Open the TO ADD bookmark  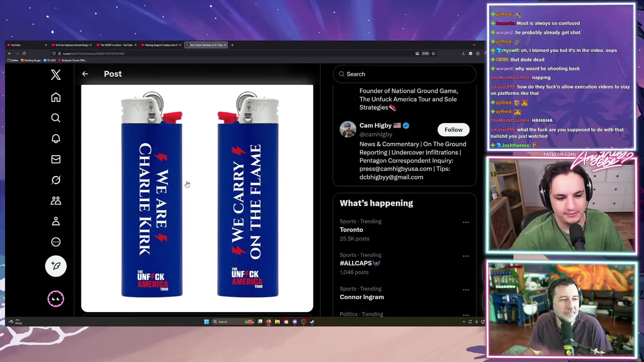click(x=50, y=60)
